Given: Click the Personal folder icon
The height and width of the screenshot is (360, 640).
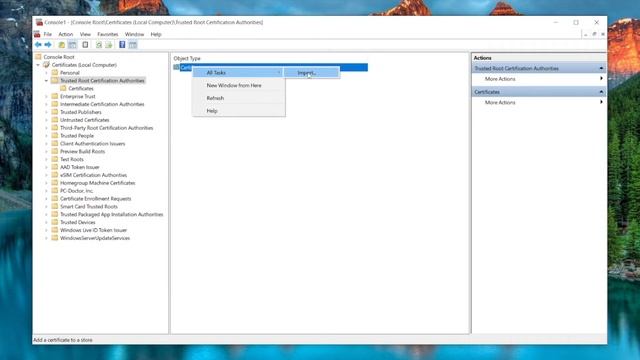Looking at the screenshot, I should pos(55,73).
